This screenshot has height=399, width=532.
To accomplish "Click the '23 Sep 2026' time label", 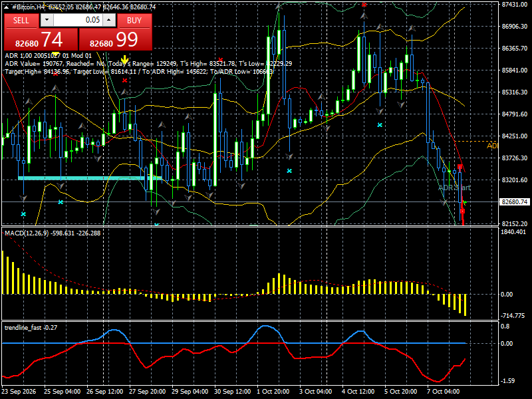I will (x=19, y=391).
